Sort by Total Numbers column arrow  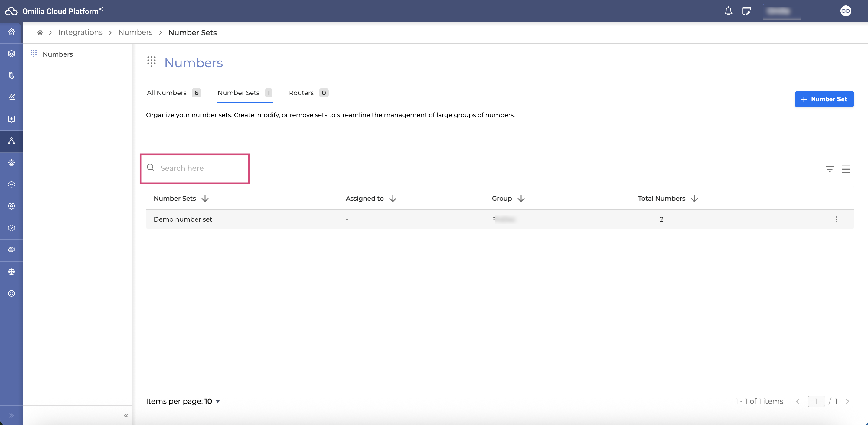(x=694, y=199)
